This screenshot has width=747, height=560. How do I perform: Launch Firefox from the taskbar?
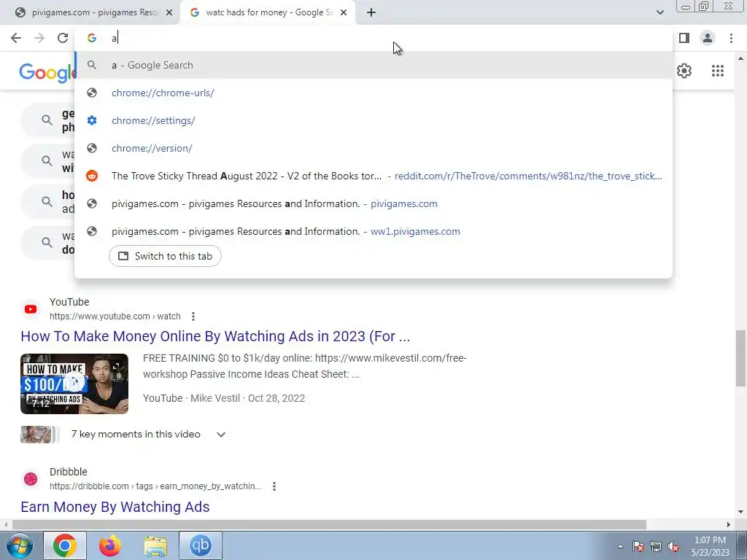[109, 545]
